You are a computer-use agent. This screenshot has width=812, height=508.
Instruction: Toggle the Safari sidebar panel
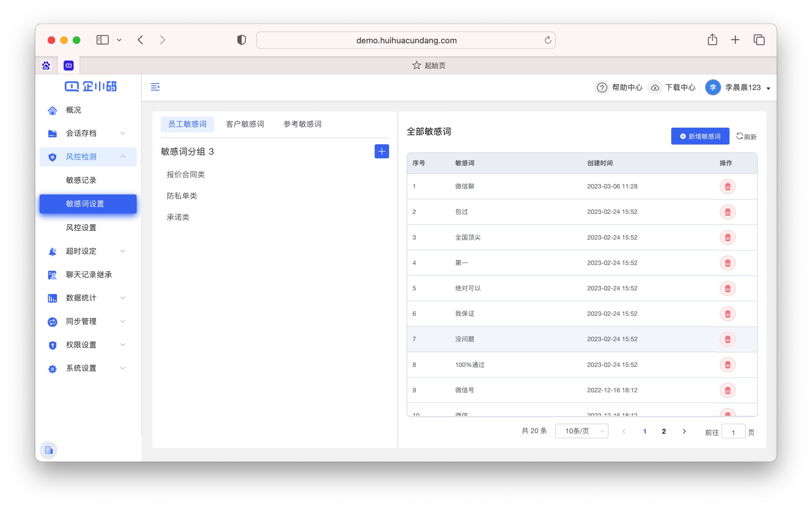[x=102, y=40]
